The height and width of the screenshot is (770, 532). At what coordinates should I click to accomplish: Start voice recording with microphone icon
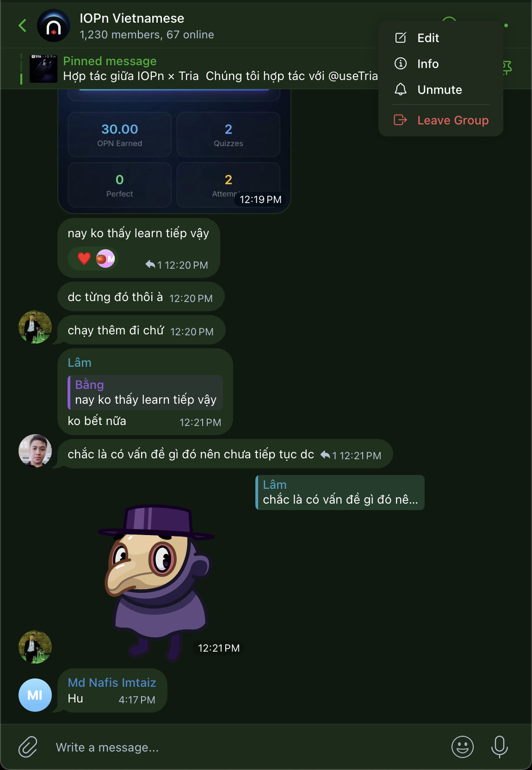click(x=500, y=747)
